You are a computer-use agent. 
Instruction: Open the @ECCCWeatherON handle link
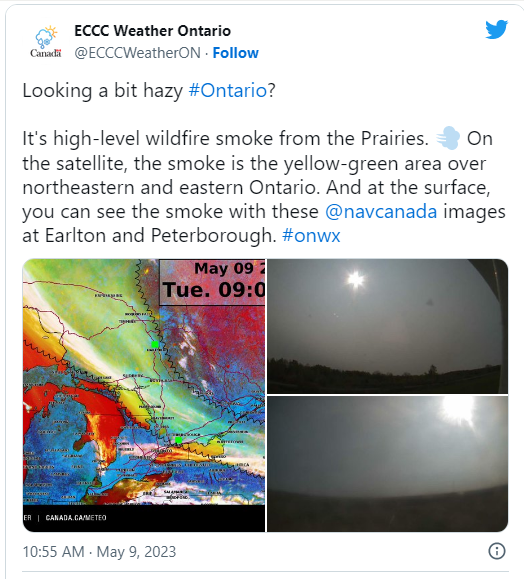pos(137,53)
